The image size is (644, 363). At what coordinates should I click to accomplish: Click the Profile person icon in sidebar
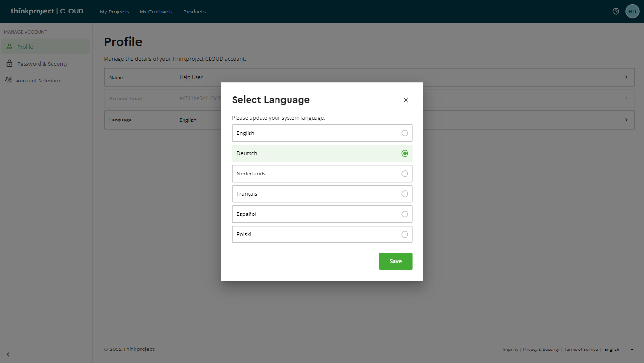[9, 47]
